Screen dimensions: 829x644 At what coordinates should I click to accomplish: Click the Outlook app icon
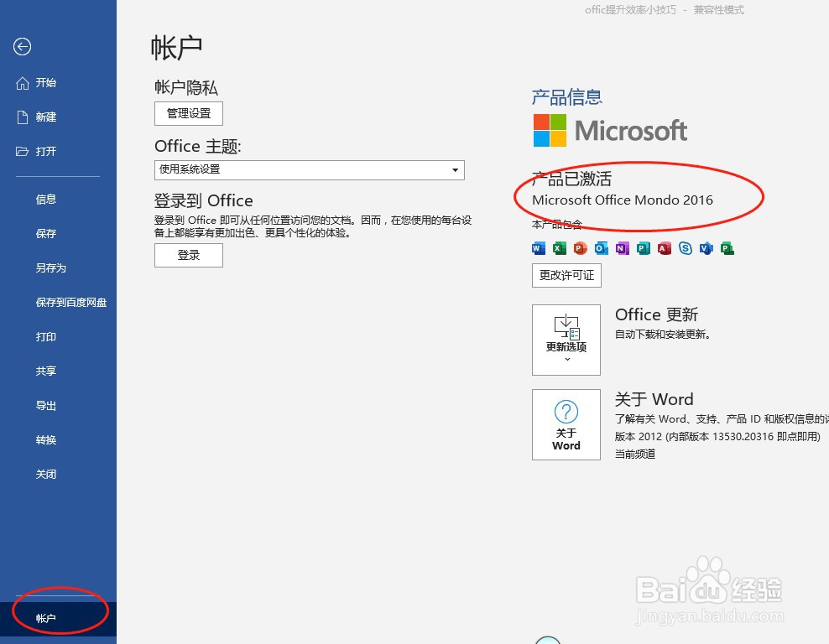click(x=601, y=247)
